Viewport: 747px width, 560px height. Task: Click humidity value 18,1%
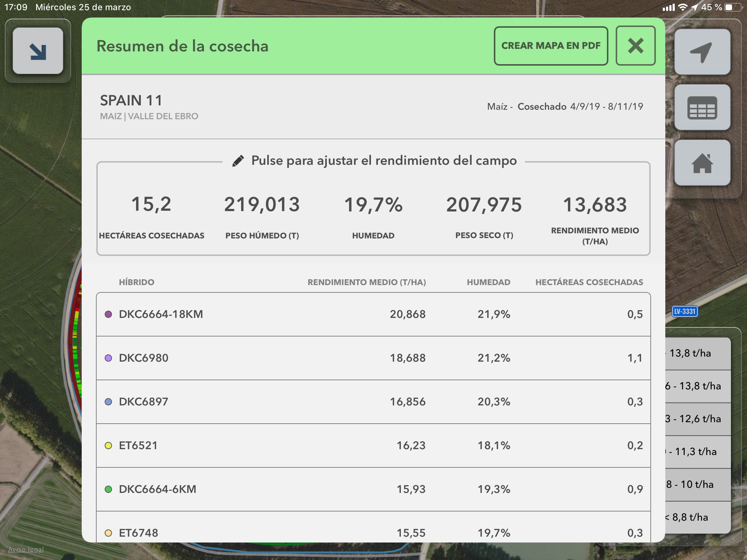(494, 446)
